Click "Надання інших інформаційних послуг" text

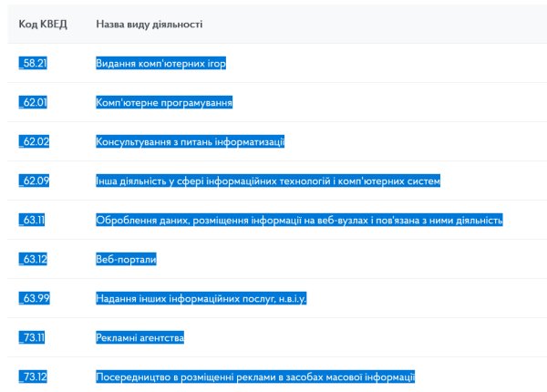[x=201, y=299]
